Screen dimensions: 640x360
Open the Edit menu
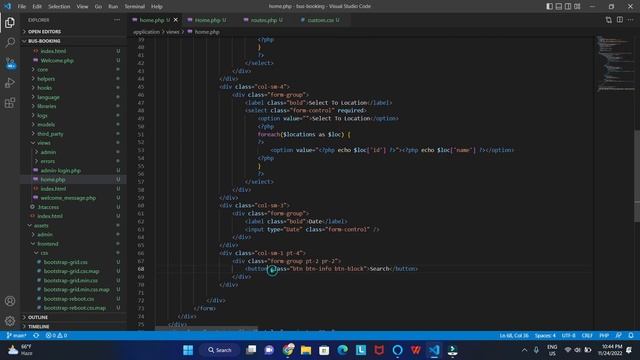click(x=37, y=7)
